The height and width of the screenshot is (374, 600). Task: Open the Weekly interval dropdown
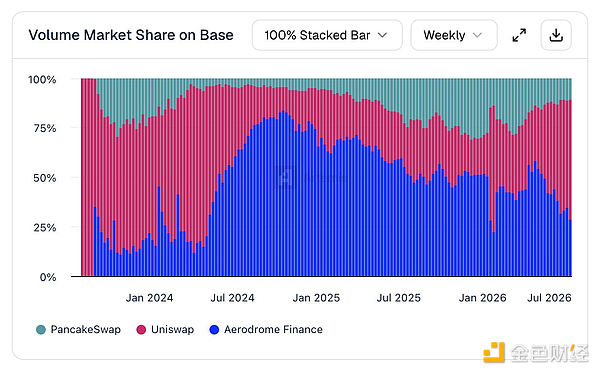coord(454,35)
